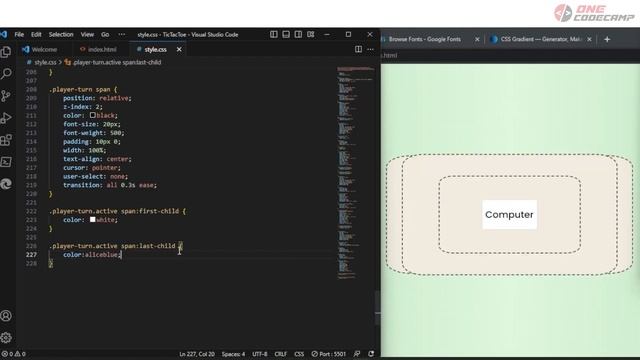Click Spaces: 4 indentation setting

(x=233, y=354)
